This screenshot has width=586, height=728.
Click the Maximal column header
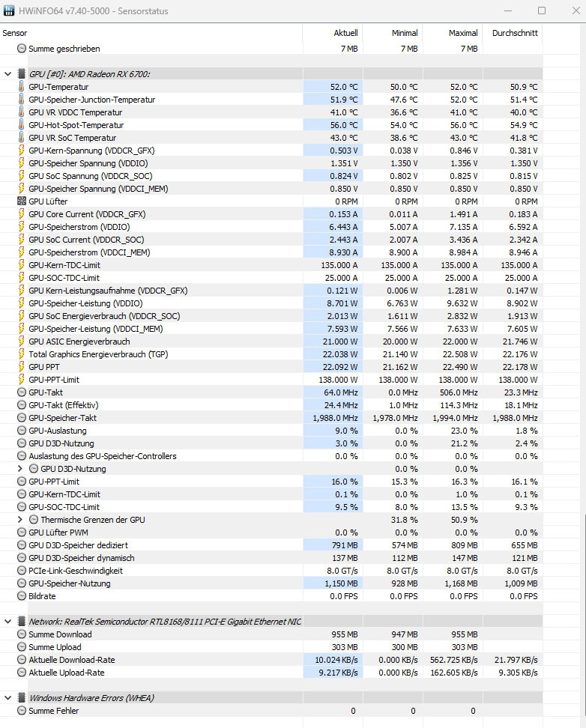(x=453, y=33)
